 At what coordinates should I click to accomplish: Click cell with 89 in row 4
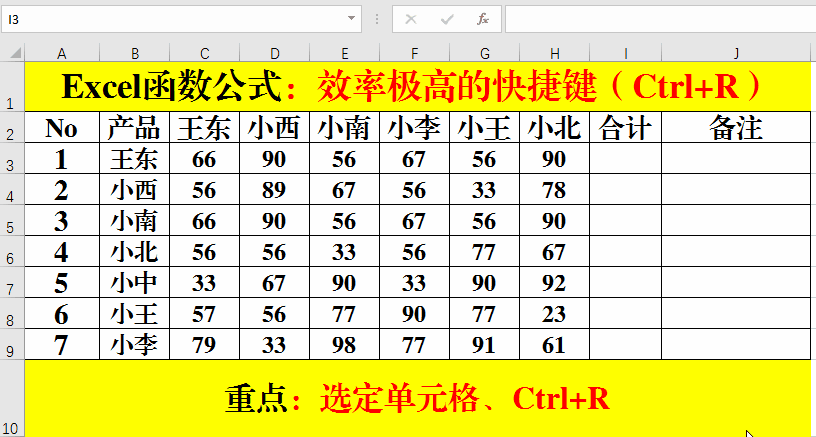tap(275, 189)
